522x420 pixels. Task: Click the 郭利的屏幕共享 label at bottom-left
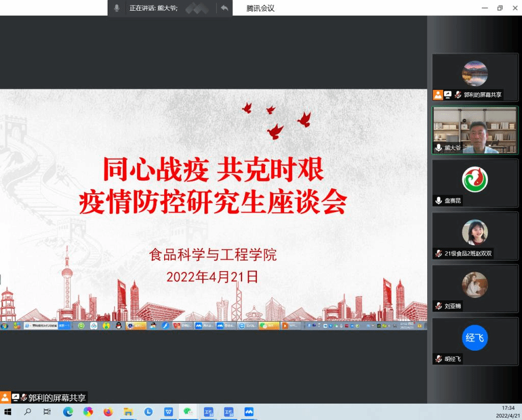(x=57, y=398)
